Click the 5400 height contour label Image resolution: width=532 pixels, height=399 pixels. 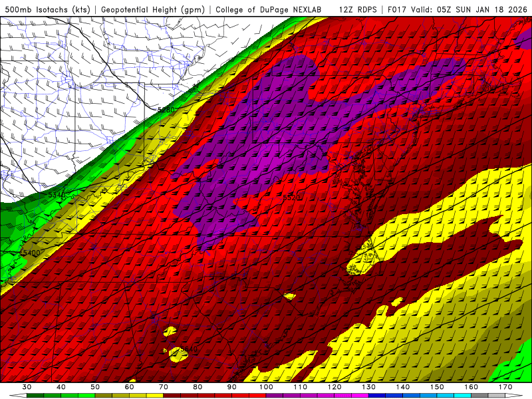point(31,253)
